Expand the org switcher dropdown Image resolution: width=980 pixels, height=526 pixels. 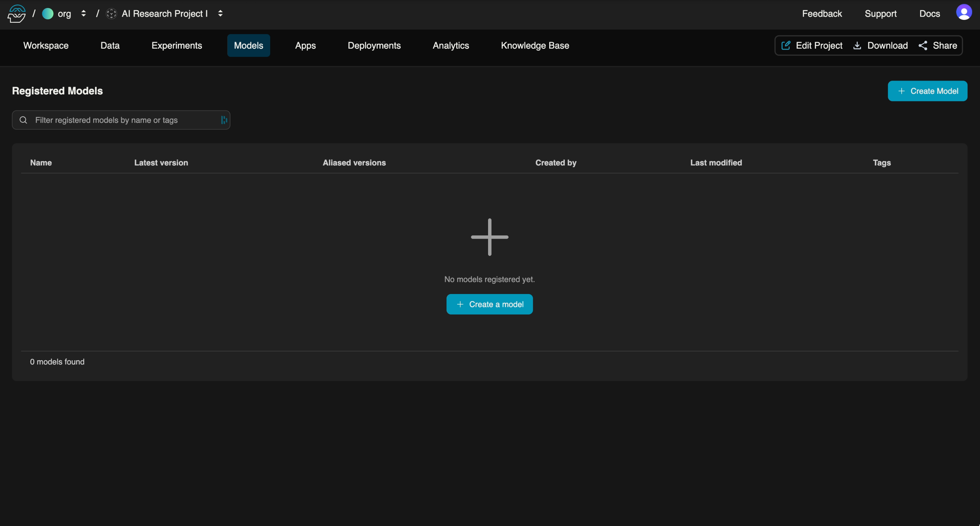click(x=83, y=14)
